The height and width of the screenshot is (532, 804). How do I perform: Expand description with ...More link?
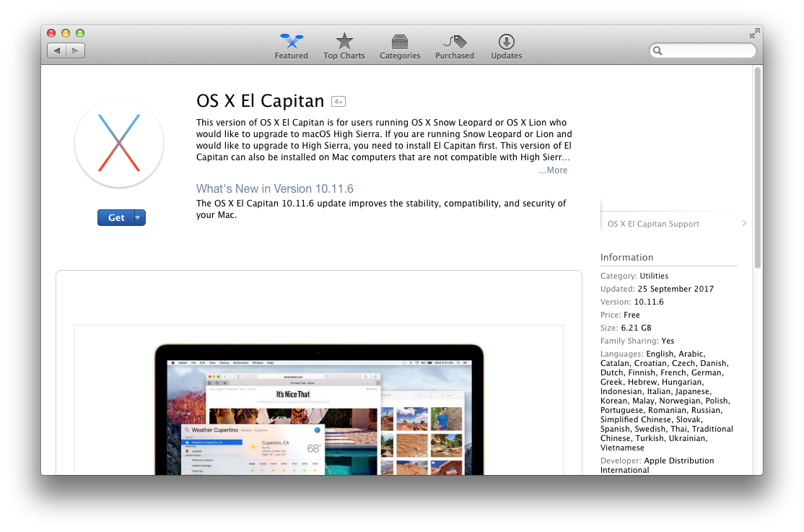coord(553,170)
